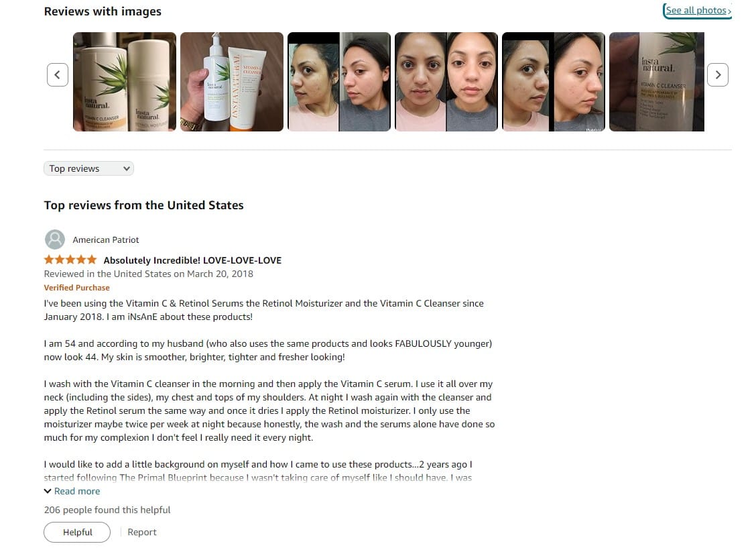The height and width of the screenshot is (548, 756).
Task: Open review title Absolutely Incredible! LOVE-LOVE-LOVE
Action: (192, 260)
